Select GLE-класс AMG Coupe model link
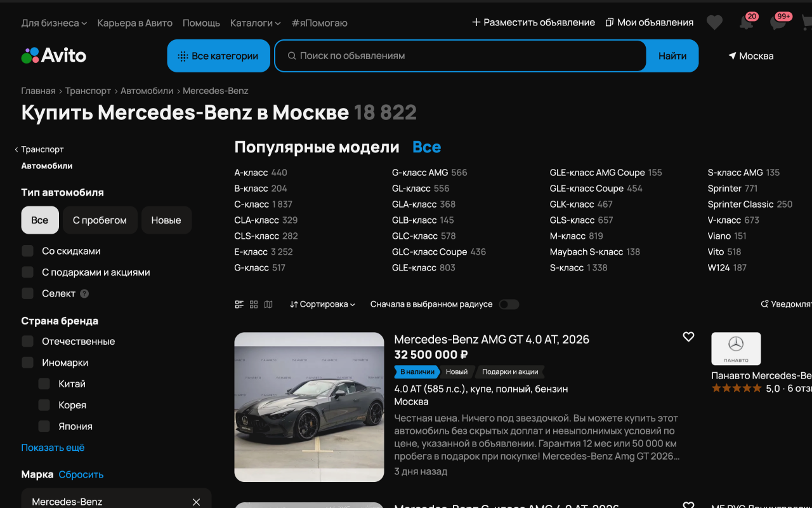The image size is (812, 508). 598,173
